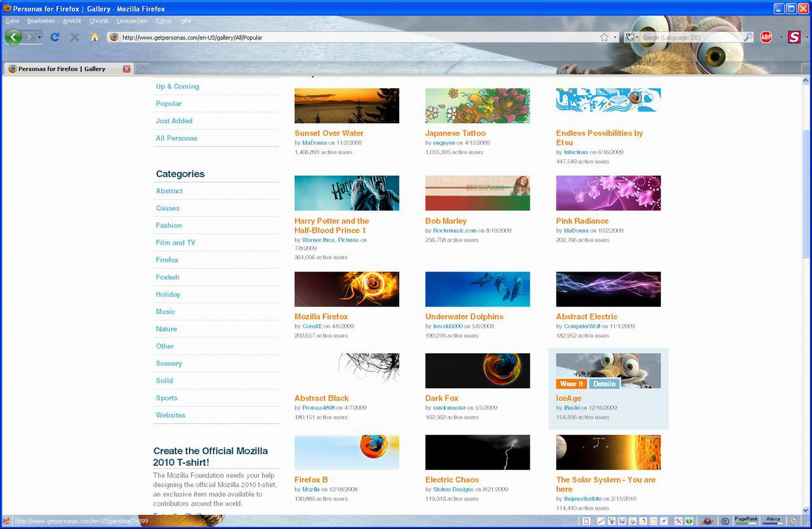Screen dimensions: 812x529
Task: Click the red S toolbar icon
Action: [794, 37]
